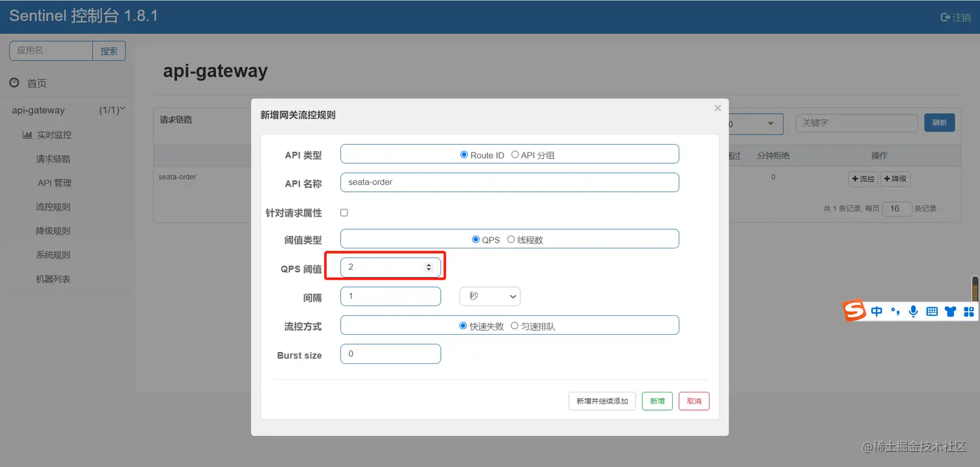
Task: Click the 应用名 search field
Action: pos(51,51)
